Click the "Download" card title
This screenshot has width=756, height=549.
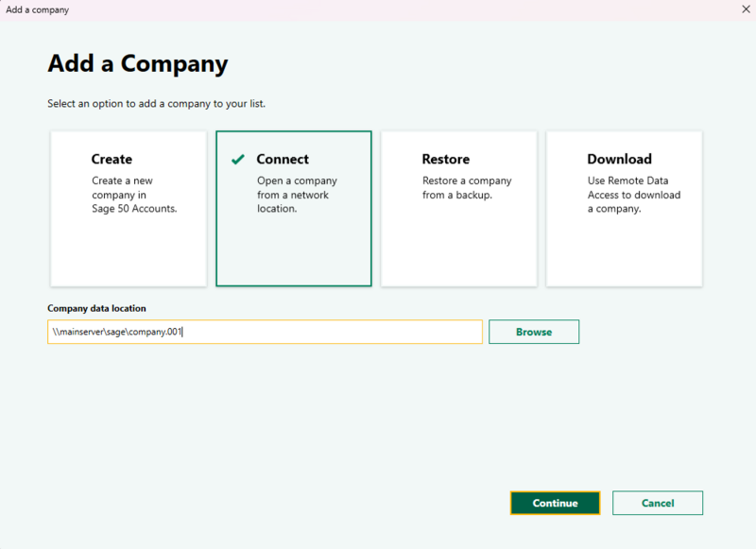point(619,160)
